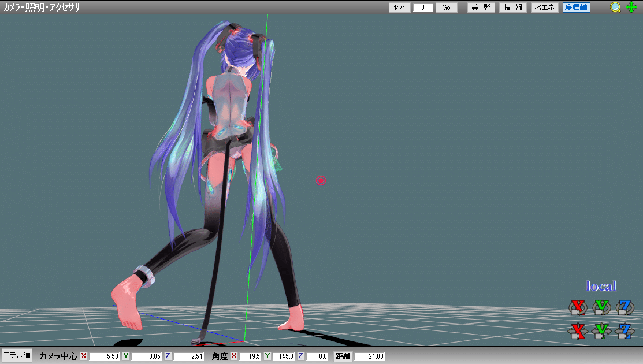Click the セット frame set button
643x364 pixels.
click(399, 8)
